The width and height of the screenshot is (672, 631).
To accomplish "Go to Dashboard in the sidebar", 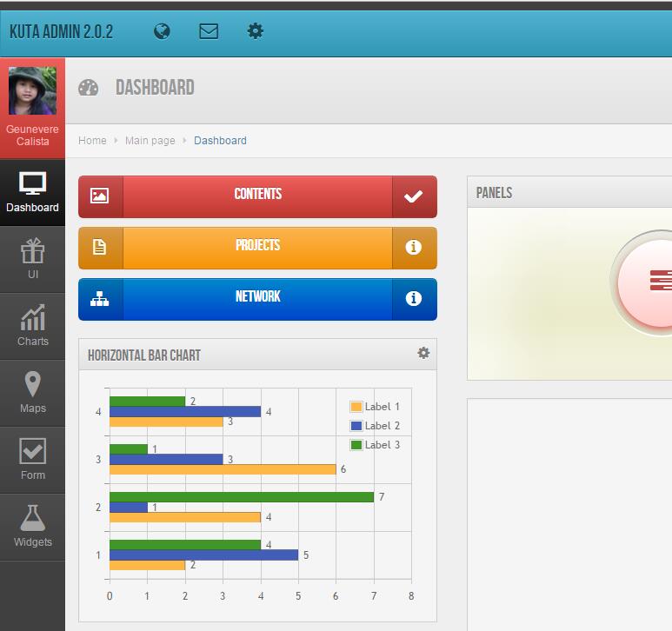I will pyautogui.click(x=32, y=193).
